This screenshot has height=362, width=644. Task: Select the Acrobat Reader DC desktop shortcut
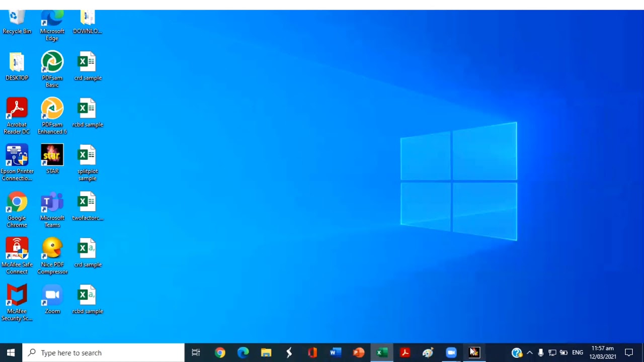click(17, 117)
